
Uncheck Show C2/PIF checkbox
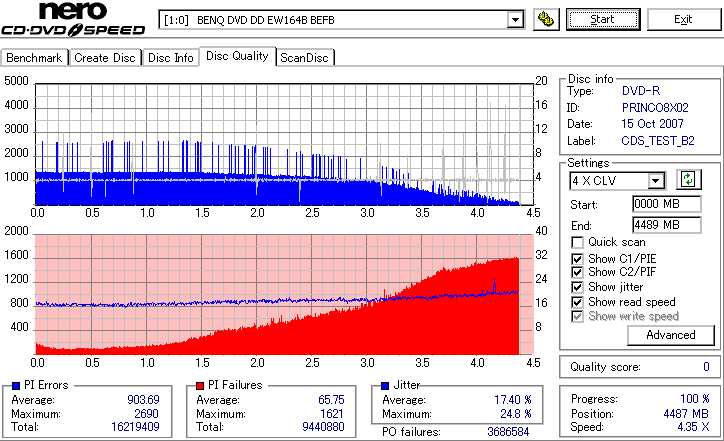coord(577,272)
